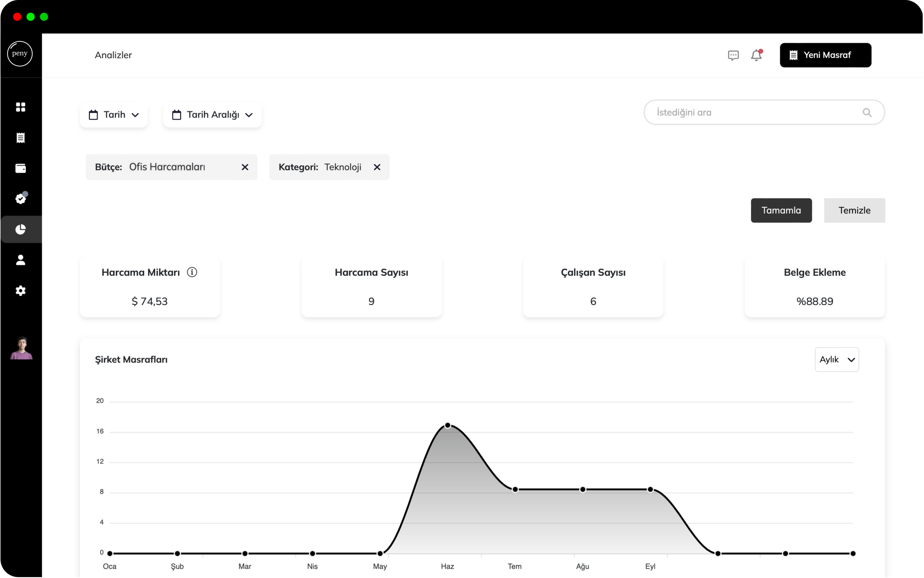Click the Çalışan Sayısı card title
Screen dimensions: 924x578
click(593, 272)
